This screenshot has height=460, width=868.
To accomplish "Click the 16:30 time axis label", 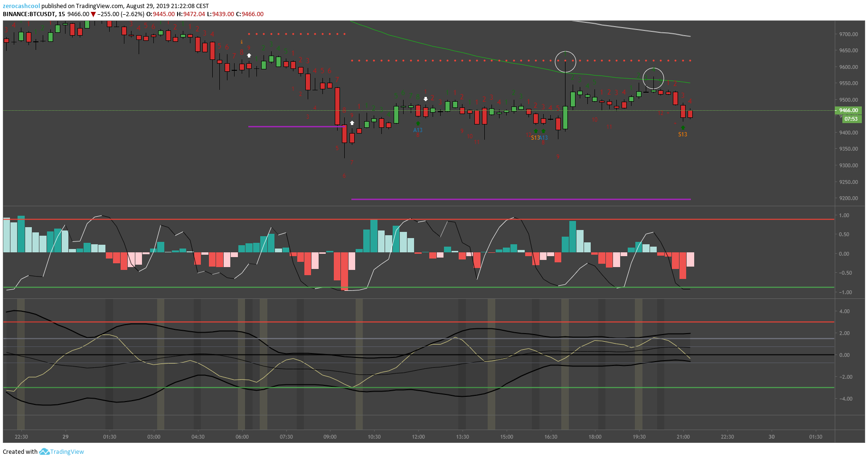I will pyautogui.click(x=551, y=437).
